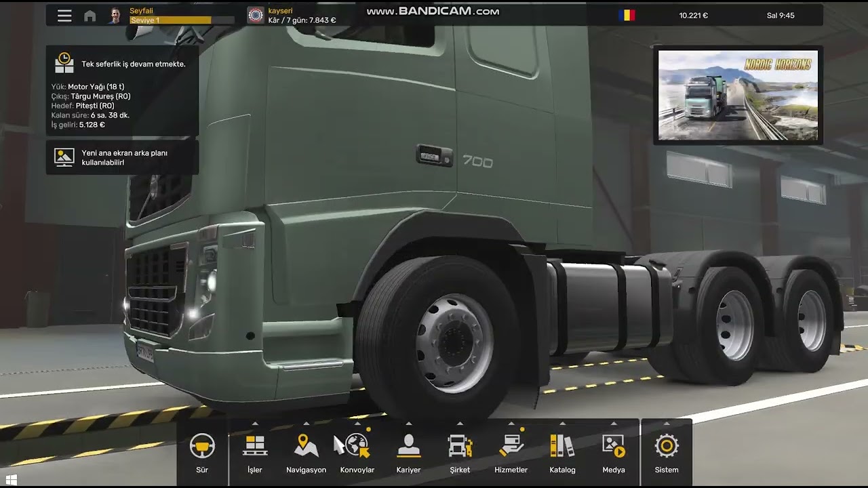Click the new background picture icon
Viewport: 868px width, 488px height.
click(64, 157)
